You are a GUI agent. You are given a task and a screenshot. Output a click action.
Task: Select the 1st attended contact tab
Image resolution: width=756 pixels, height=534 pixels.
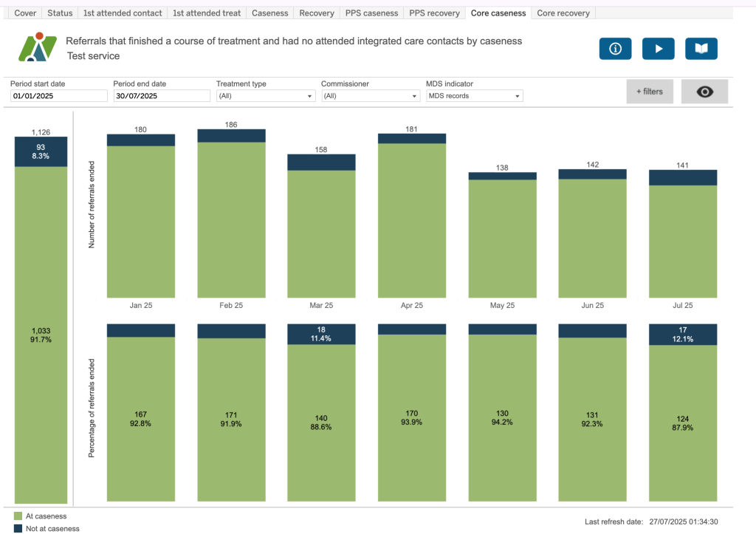tap(122, 13)
